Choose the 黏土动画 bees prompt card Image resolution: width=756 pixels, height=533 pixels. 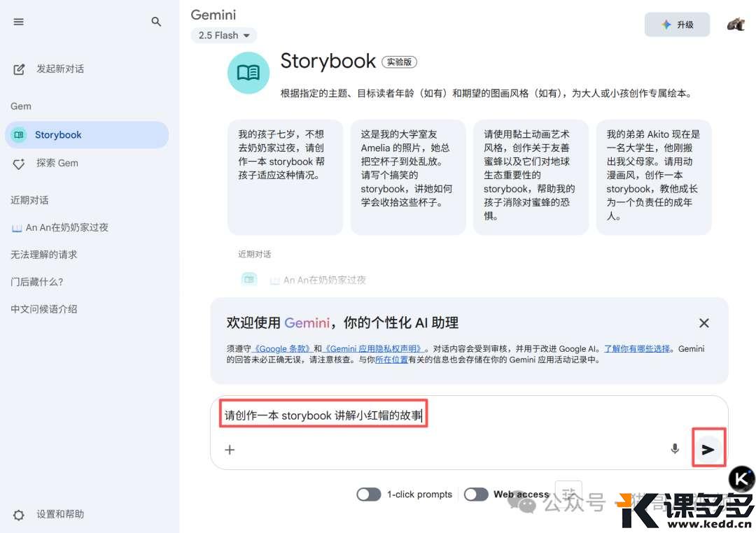[x=531, y=177]
